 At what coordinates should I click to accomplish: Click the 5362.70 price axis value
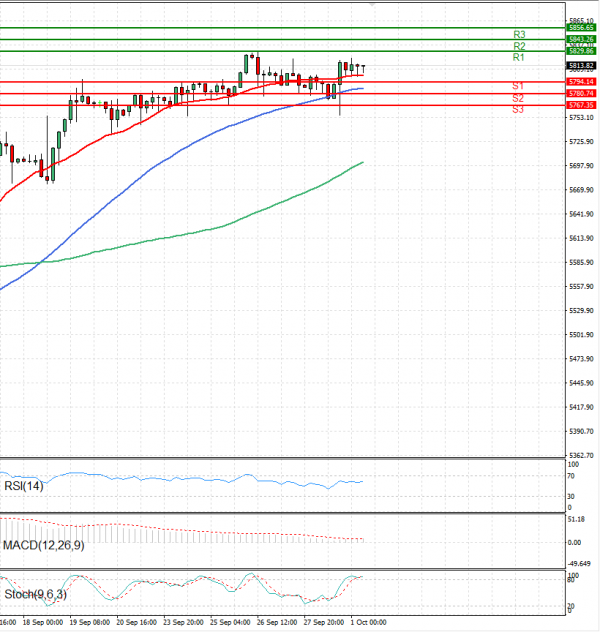581,455
